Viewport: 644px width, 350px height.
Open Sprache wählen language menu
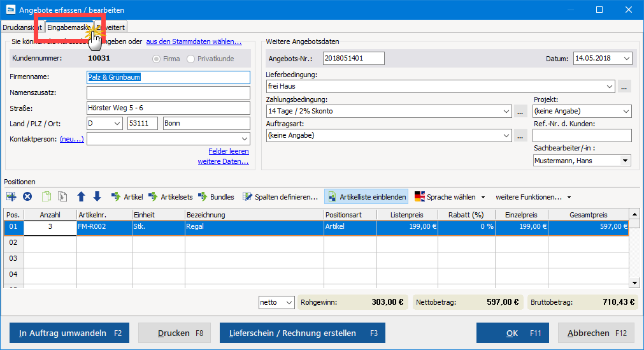coord(450,197)
